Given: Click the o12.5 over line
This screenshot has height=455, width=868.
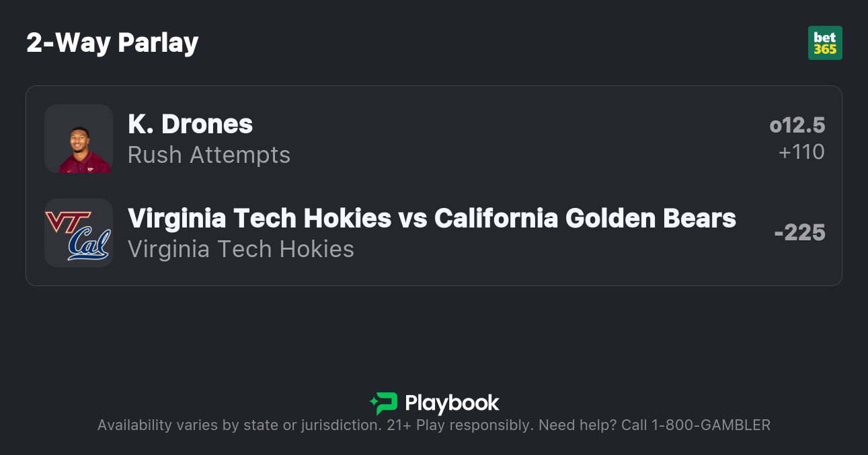Looking at the screenshot, I should pos(797,125).
